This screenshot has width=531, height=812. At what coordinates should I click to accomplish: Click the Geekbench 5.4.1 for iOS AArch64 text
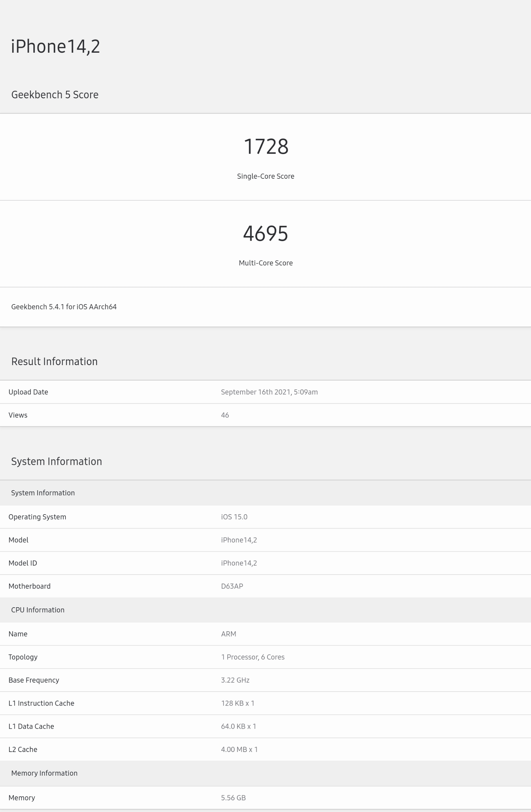coord(64,307)
